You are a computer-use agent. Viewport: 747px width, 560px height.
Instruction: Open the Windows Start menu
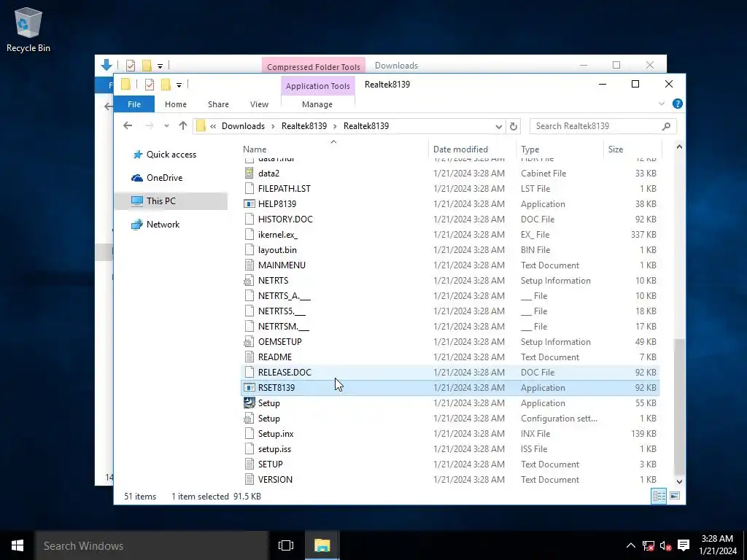[18, 545]
